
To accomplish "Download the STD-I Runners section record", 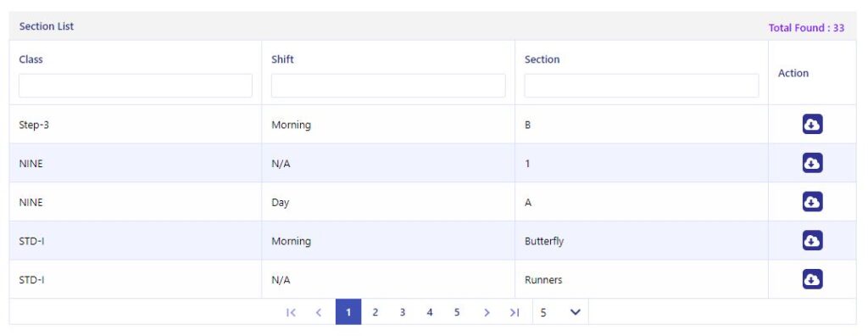I will tap(812, 279).
